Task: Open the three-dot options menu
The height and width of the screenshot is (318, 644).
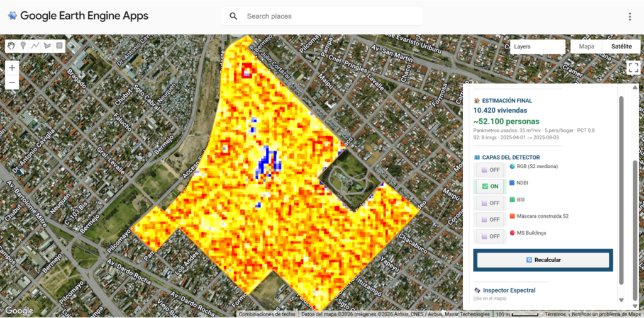Action: (x=630, y=16)
